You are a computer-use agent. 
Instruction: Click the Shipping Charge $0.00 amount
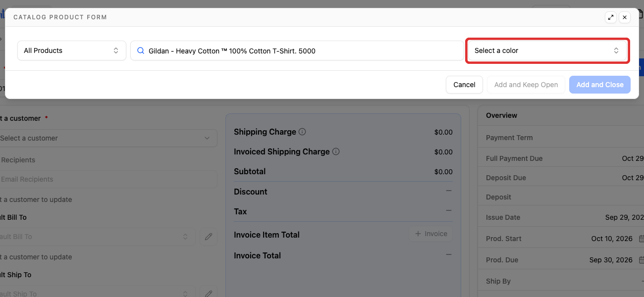point(443,132)
